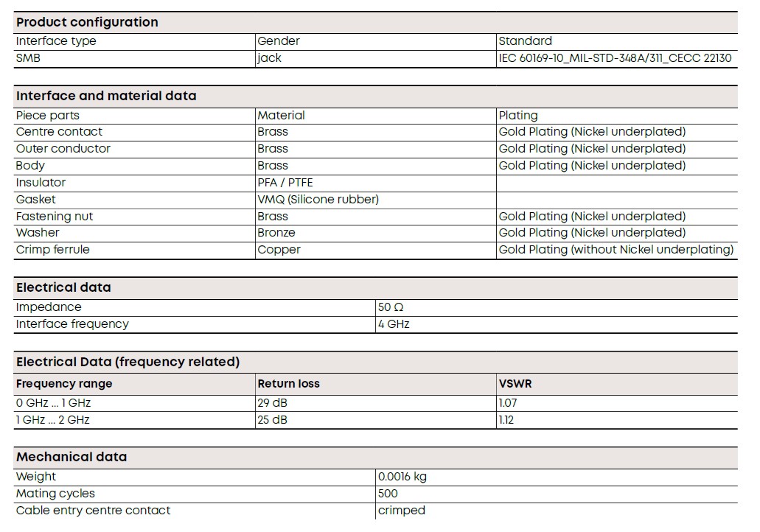Select the 50 Ω impedance value
760x532 pixels.
pyautogui.click(x=391, y=307)
